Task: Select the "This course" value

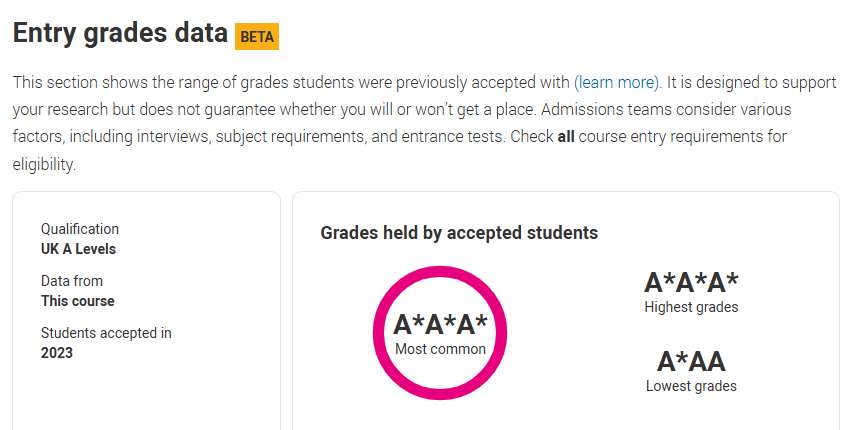Action: point(78,301)
